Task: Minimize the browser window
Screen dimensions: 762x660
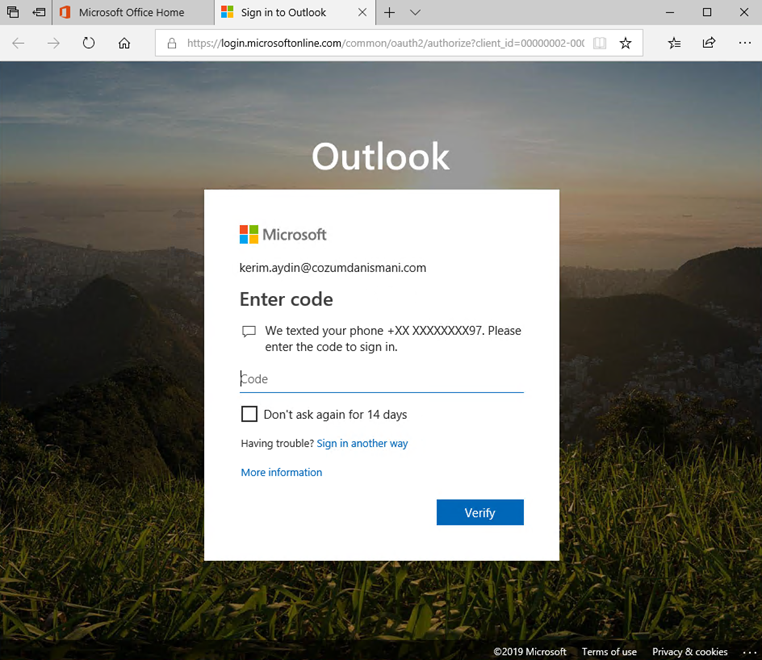Action: pyautogui.click(x=670, y=13)
